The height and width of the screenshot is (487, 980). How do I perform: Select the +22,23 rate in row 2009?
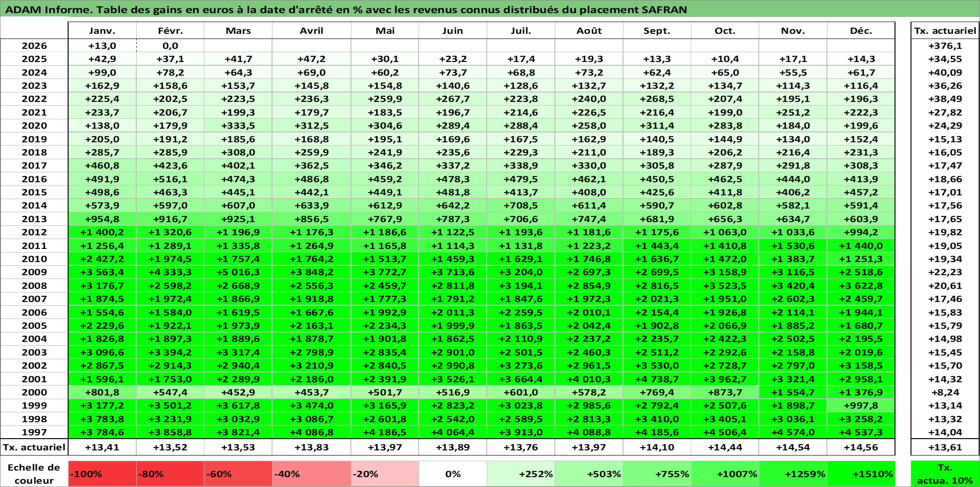945,272
